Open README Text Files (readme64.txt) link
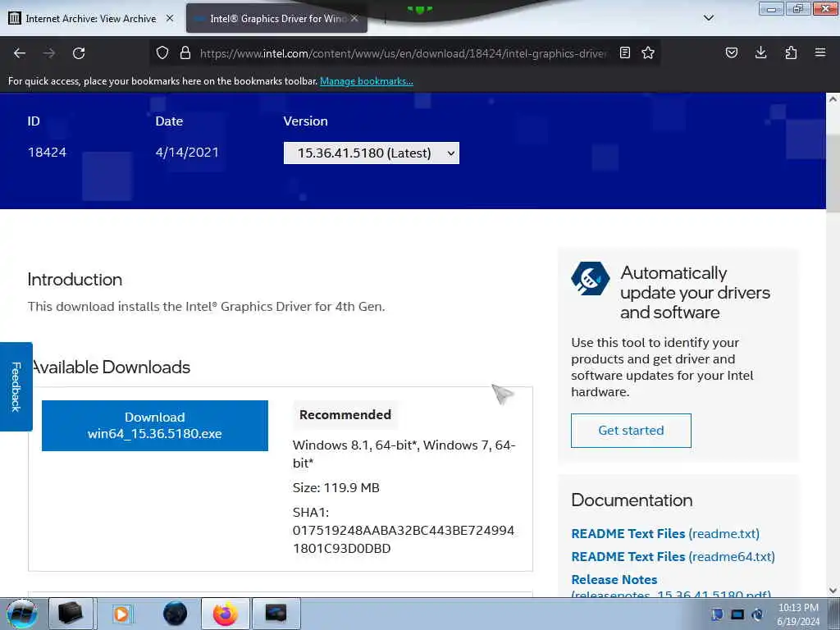The height and width of the screenshot is (630, 840). pyautogui.click(x=673, y=557)
